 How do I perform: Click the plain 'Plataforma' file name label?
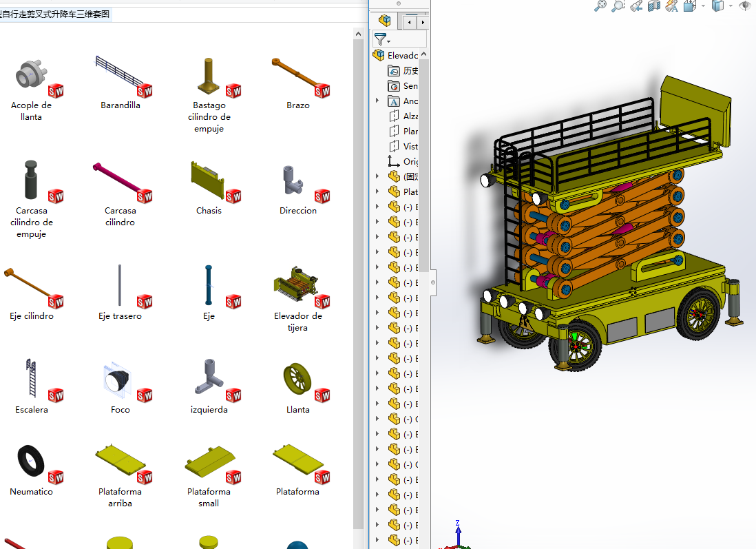tap(297, 492)
